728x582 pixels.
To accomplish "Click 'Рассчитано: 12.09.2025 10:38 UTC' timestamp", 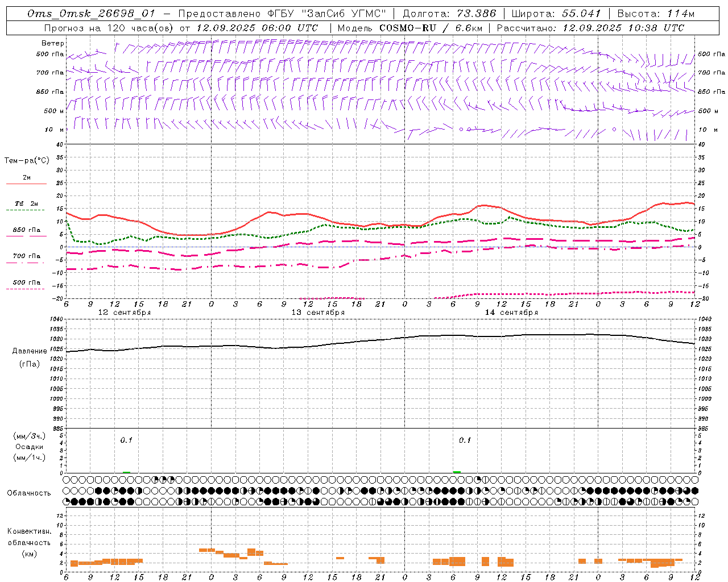I will click(590, 28).
